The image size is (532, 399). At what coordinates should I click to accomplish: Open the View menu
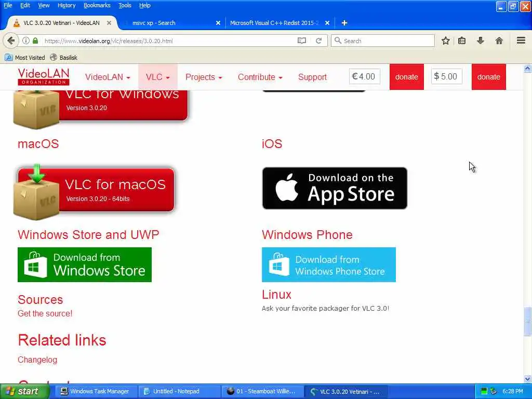[x=44, y=5]
